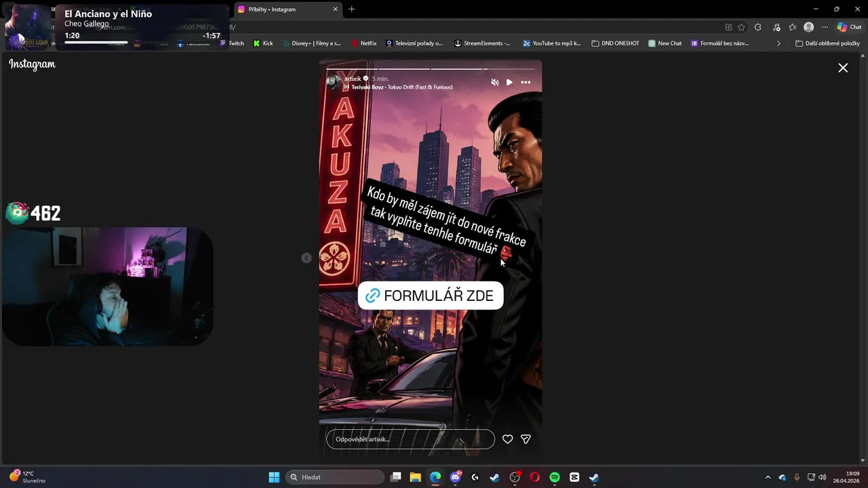Screen dimensions: 868x488
Task: Open the volume speaker tray icon
Action: [x=822, y=477]
